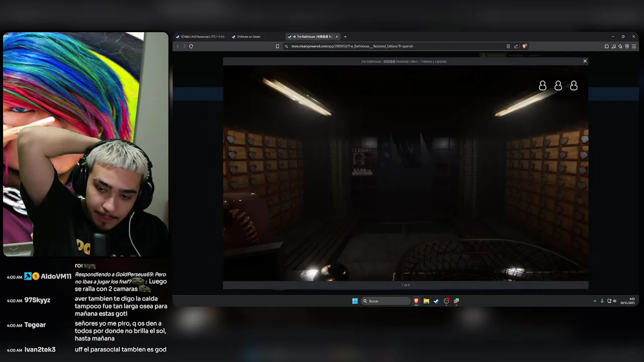Click Tegear username in chat
Image resolution: width=644 pixels, height=362 pixels.
[35, 325]
